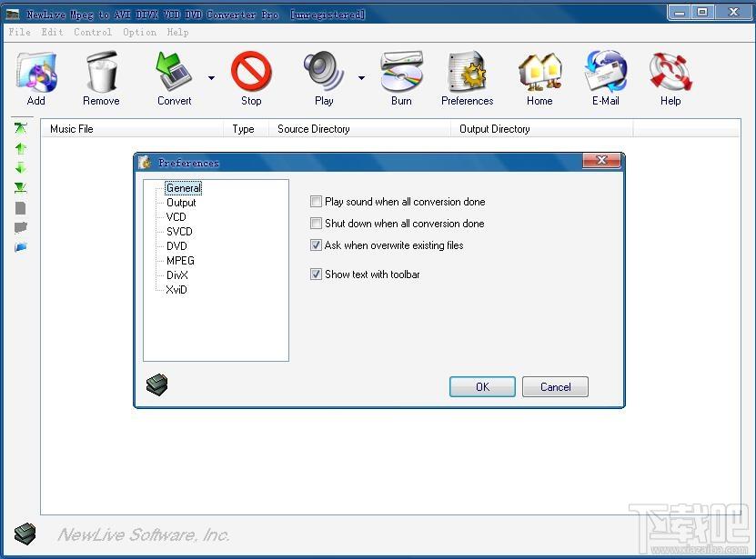The image size is (756, 559).
Task: Open the File menu
Action: 20,32
